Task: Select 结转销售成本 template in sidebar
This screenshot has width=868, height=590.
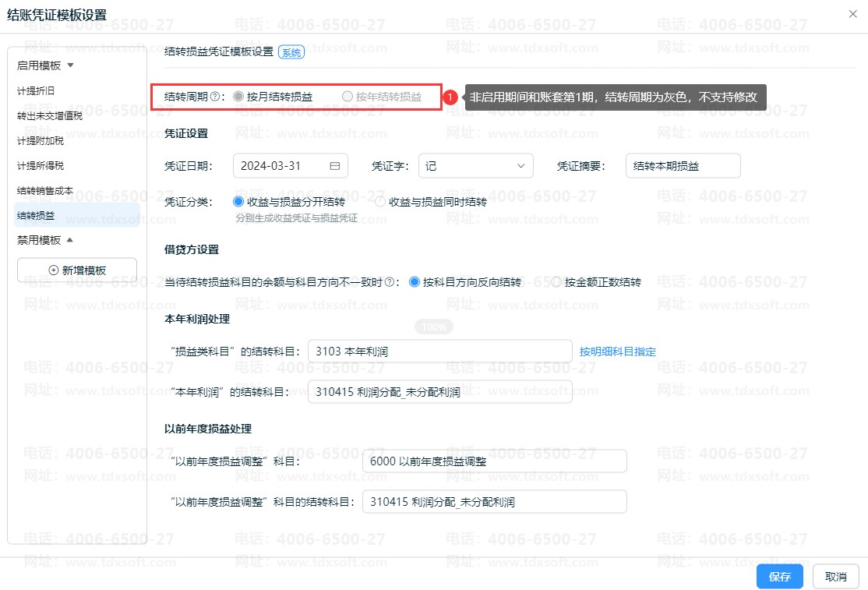Action: [46, 191]
